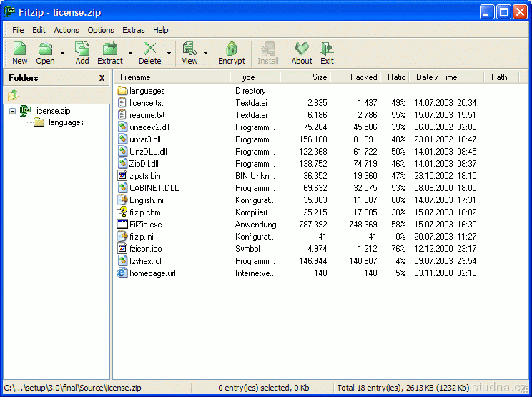Open the Extras menu
Screen dimensions: 532x397
coord(133,30)
